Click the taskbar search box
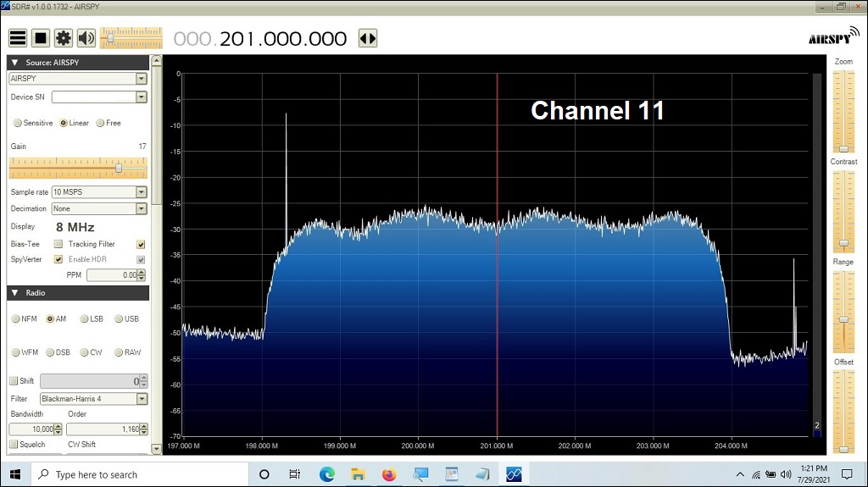Viewport: 868px width, 487px height. coord(140,474)
